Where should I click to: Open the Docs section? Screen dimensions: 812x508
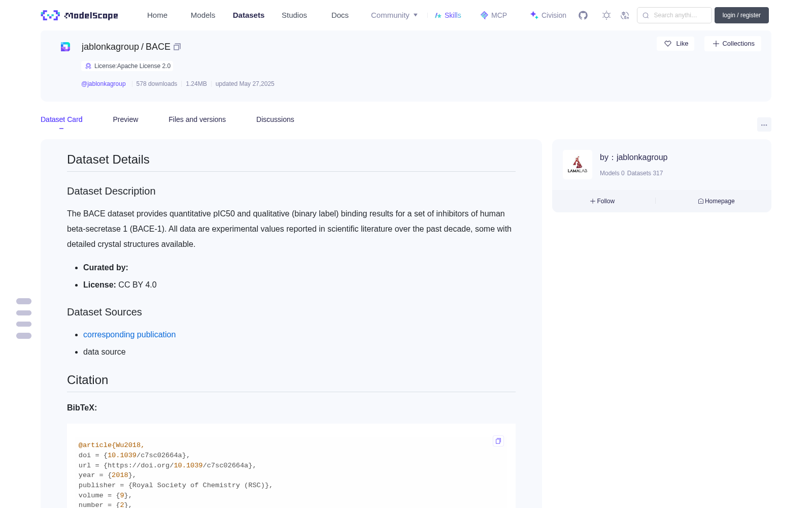(x=340, y=15)
